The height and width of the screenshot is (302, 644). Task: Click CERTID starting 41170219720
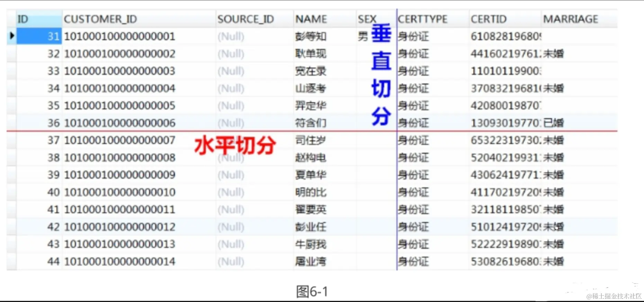[x=506, y=192]
